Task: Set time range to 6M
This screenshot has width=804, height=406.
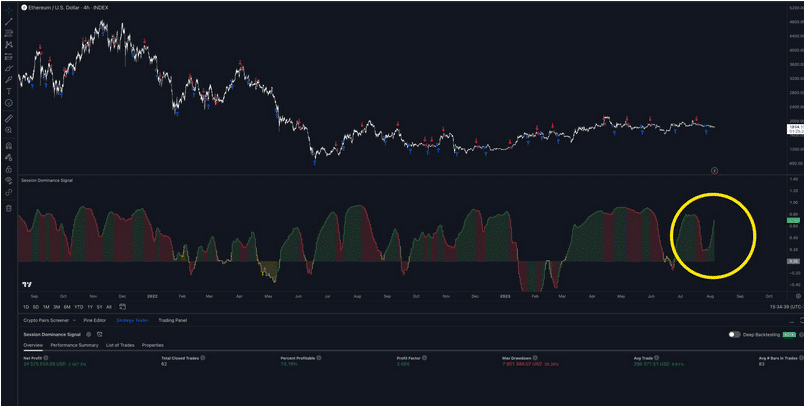Action: pyautogui.click(x=67, y=307)
